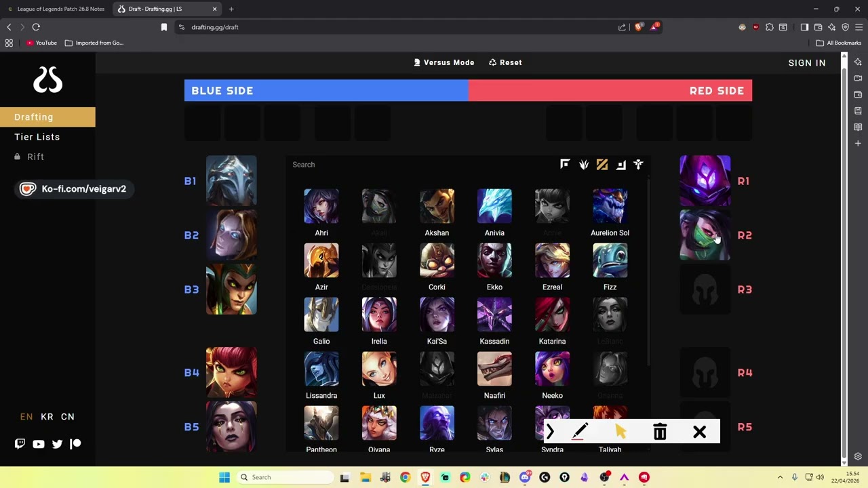868x488 pixels.
Task: Select the Naafiri champion icon
Action: [x=494, y=369]
